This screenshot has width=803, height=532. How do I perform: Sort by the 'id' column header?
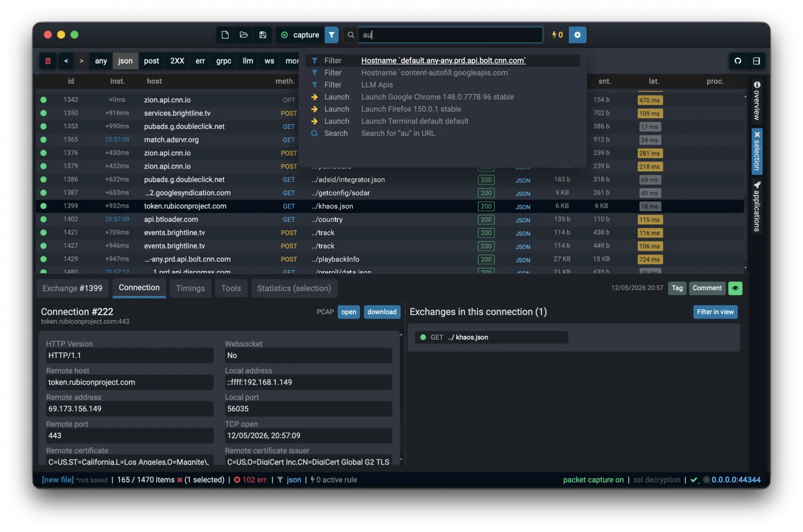[x=71, y=81]
